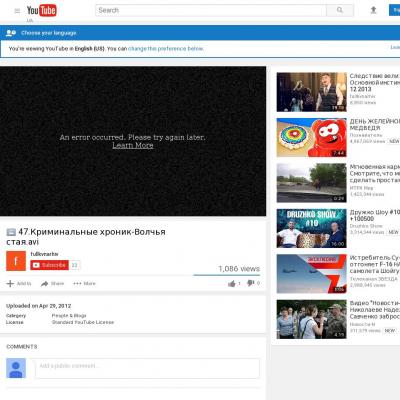Open the Мгновенная карма video title
The height and width of the screenshot is (400, 400).
pyautogui.click(x=375, y=173)
